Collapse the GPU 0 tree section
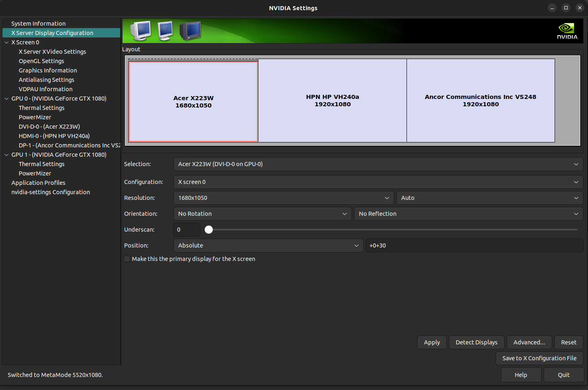This screenshot has width=588, height=390. pos(6,98)
